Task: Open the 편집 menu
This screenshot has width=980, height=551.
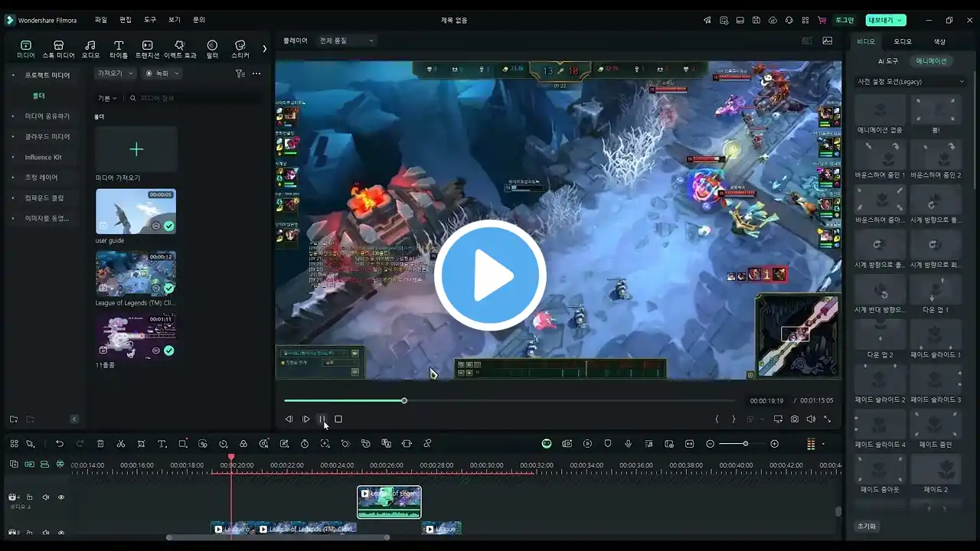Action: pos(126,20)
